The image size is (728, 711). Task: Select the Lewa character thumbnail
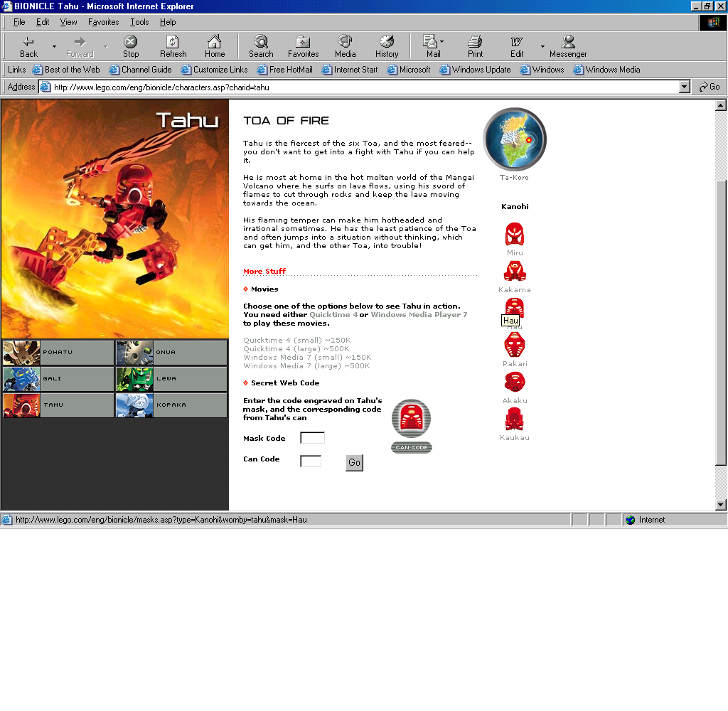171,378
